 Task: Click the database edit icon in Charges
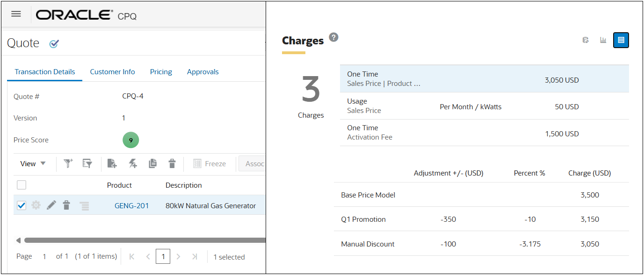tap(585, 40)
